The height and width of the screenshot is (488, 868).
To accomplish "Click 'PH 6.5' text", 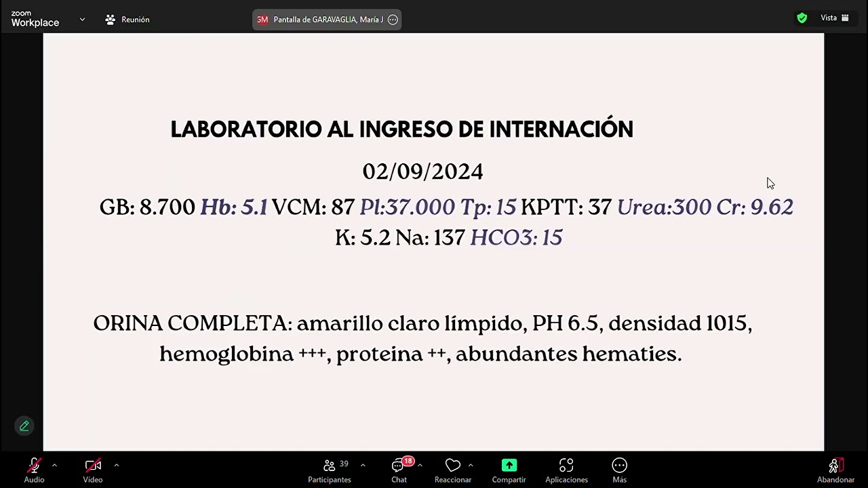I will click(567, 323).
